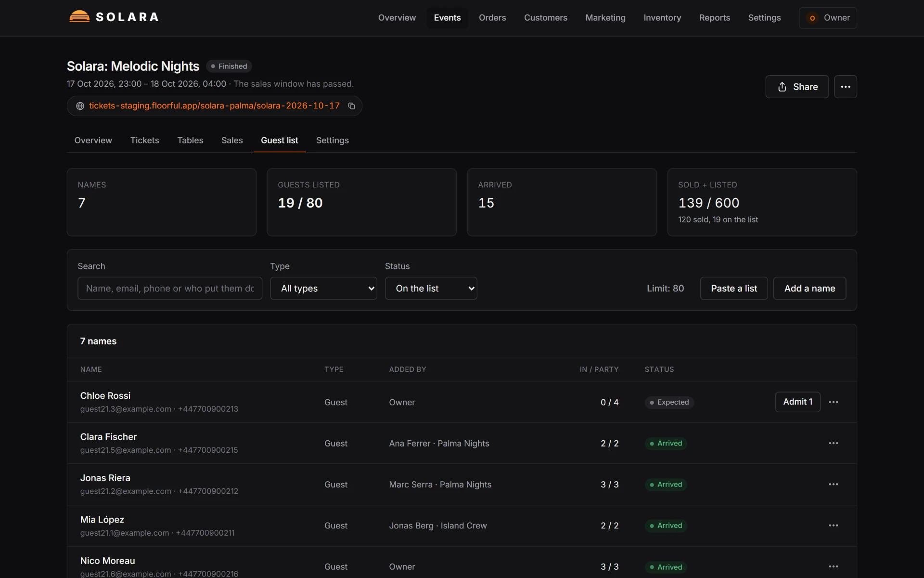The width and height of the screenshot is (924, 578).
Task: Open the event more-options menu beside Share
Action: click(845, 87)
